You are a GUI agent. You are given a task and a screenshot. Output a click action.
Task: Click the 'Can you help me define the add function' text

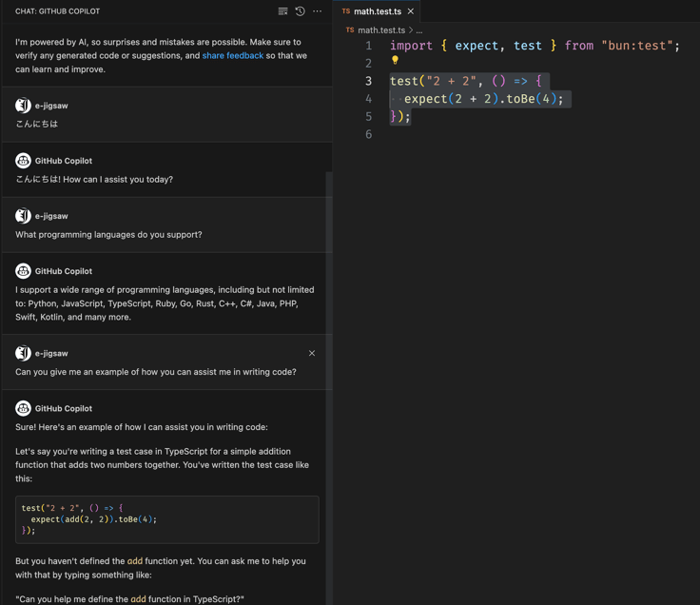129,599
